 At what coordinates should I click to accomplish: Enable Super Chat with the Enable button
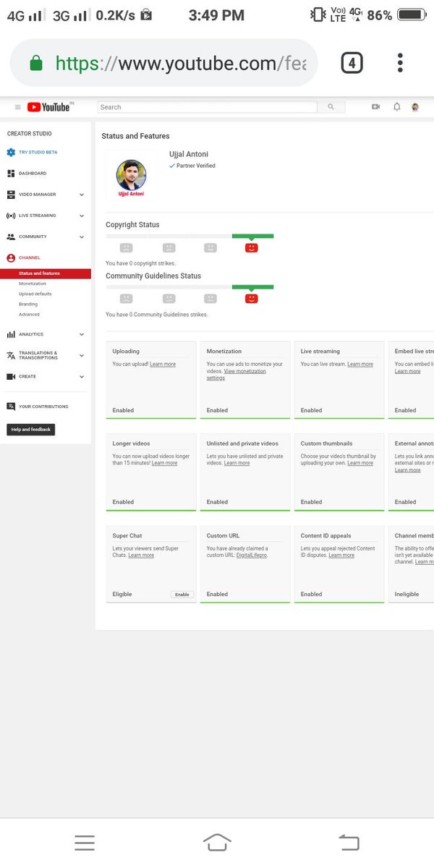click(182, 595)
